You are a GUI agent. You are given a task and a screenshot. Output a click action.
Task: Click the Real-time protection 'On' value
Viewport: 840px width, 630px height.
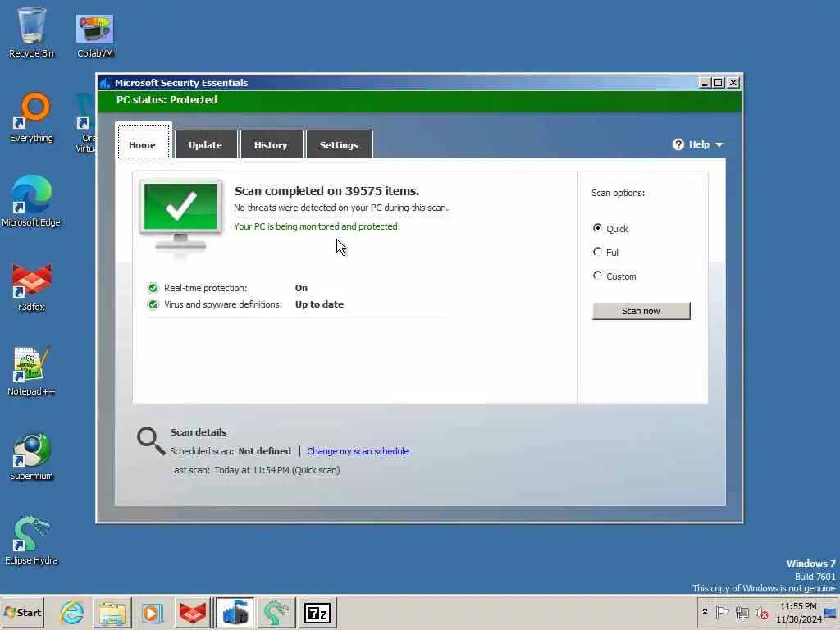301,288
